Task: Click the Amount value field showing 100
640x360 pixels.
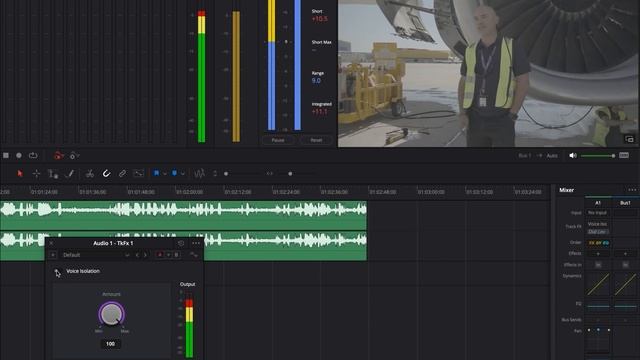Action: click(x=110, y=344)
